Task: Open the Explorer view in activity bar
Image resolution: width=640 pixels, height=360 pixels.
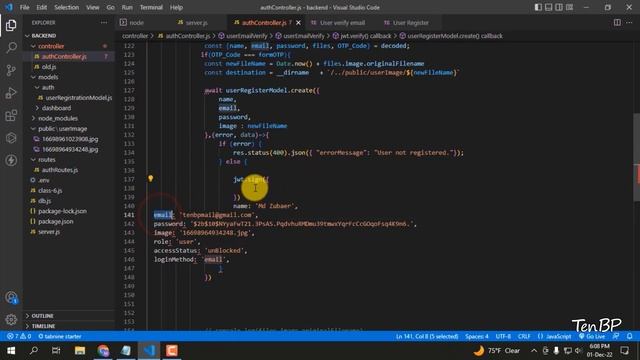Action: (x=11, y=25)
